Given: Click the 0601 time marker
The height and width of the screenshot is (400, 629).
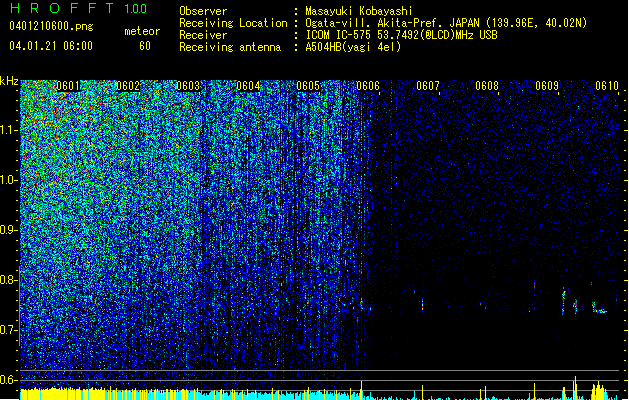Looking at the screenshot, I should pyautogui.click(x=68, y=86).
